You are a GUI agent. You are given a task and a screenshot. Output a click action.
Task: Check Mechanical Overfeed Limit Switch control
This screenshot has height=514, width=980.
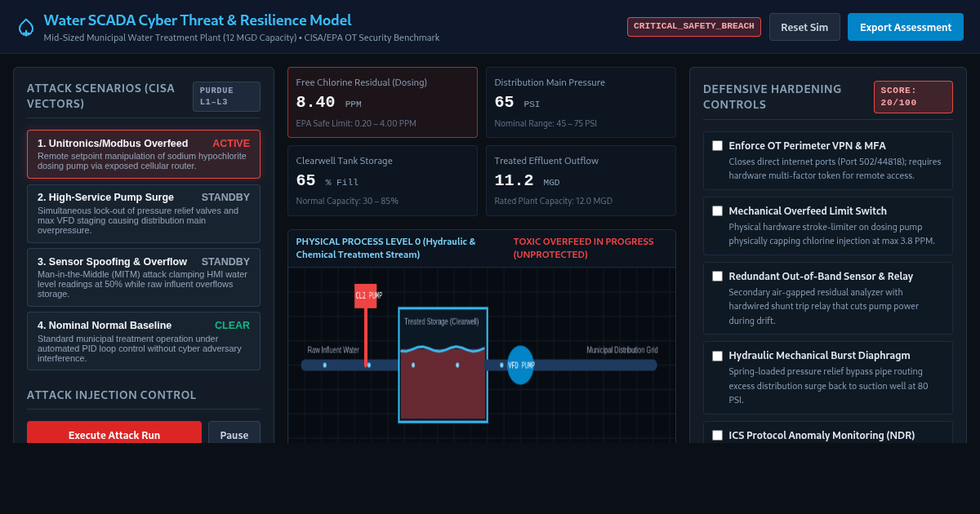tap(717, 211)
